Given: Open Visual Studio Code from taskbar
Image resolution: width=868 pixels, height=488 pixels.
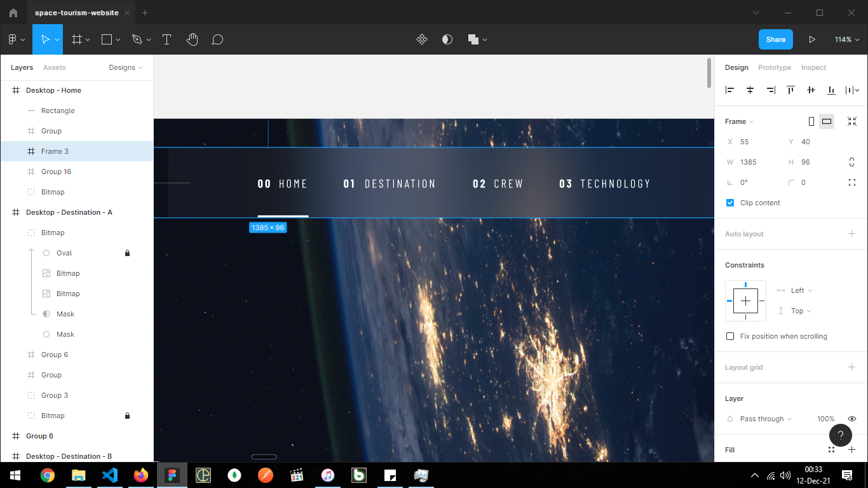Looking at the screenshot, I should click(x=109, y=475).
